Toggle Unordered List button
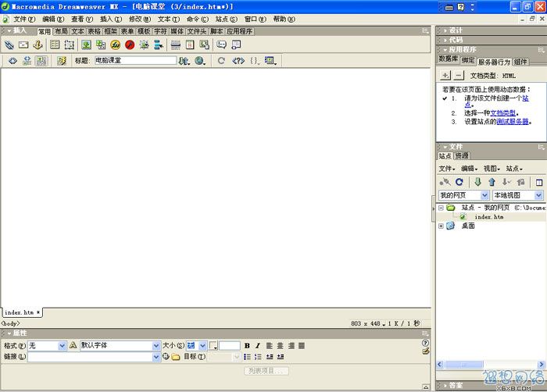 tap(247, 357)
